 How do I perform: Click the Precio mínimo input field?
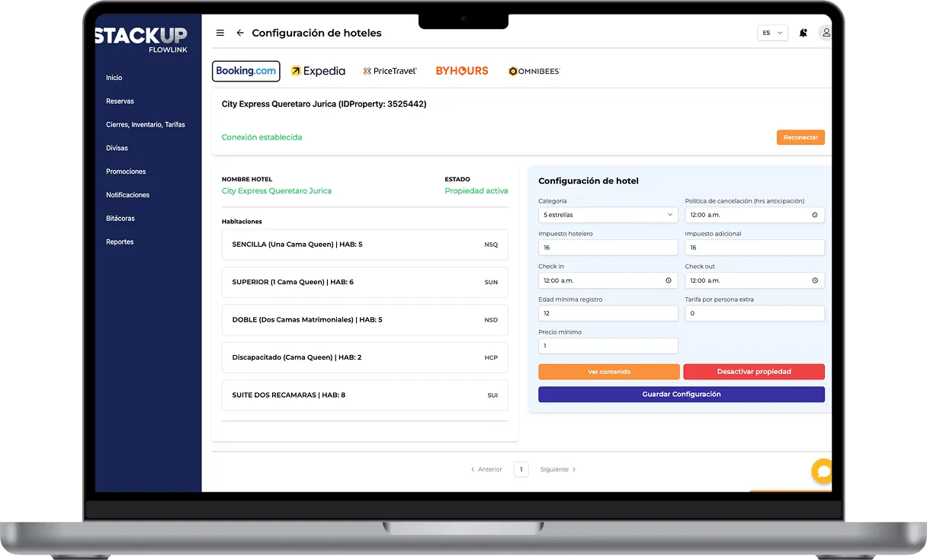click(x=608, y=346)
